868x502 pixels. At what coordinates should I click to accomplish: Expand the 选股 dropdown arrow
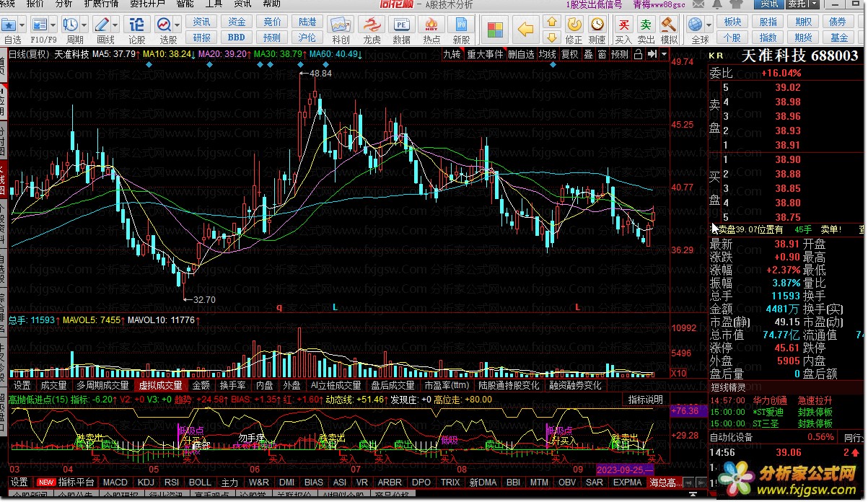coord(178,25)
